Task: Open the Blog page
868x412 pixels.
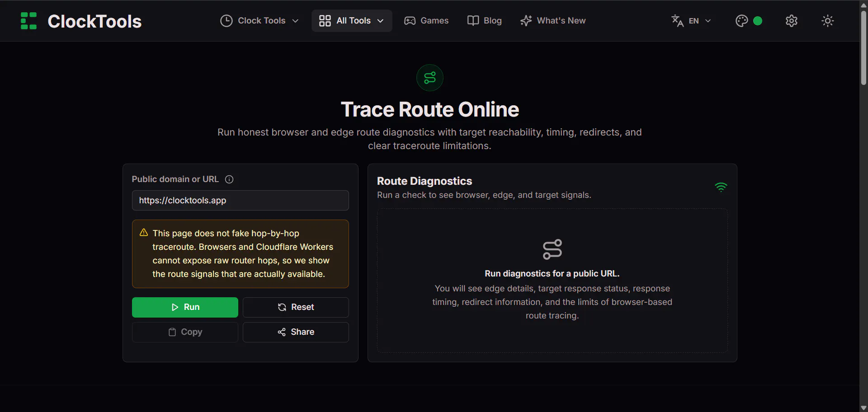Action: tap(485, 21)
